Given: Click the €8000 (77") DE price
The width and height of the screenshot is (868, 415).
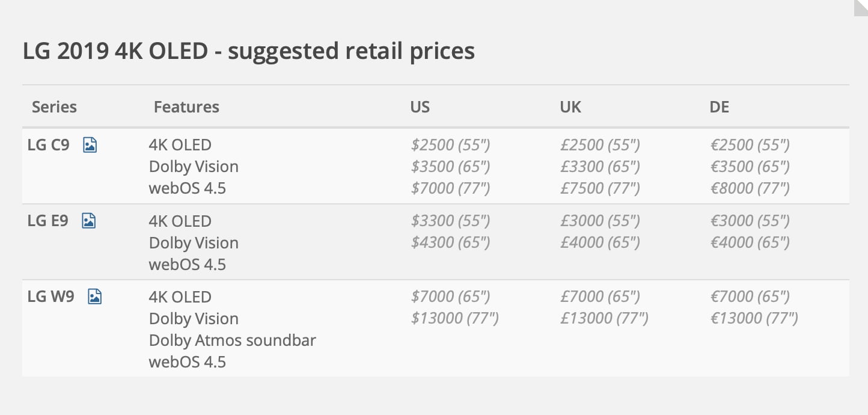Looking at the screenshot, I should tap(750, 188).
